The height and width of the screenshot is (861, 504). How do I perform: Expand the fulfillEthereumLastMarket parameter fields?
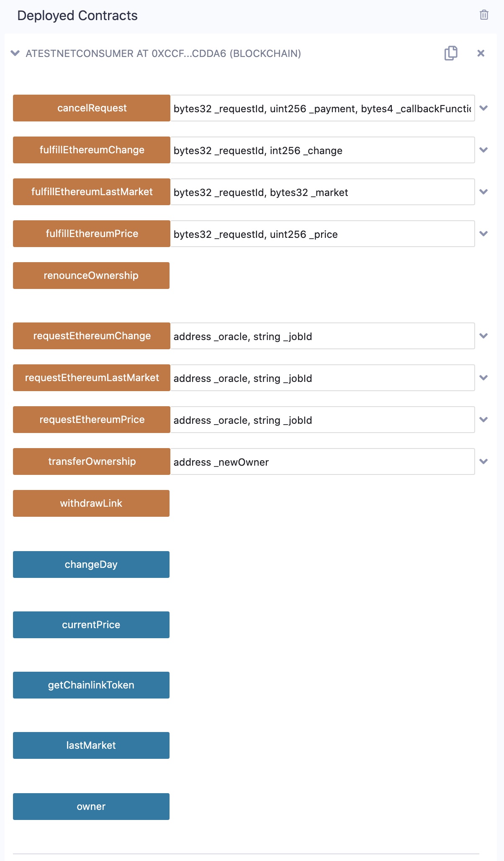[483, 192]
